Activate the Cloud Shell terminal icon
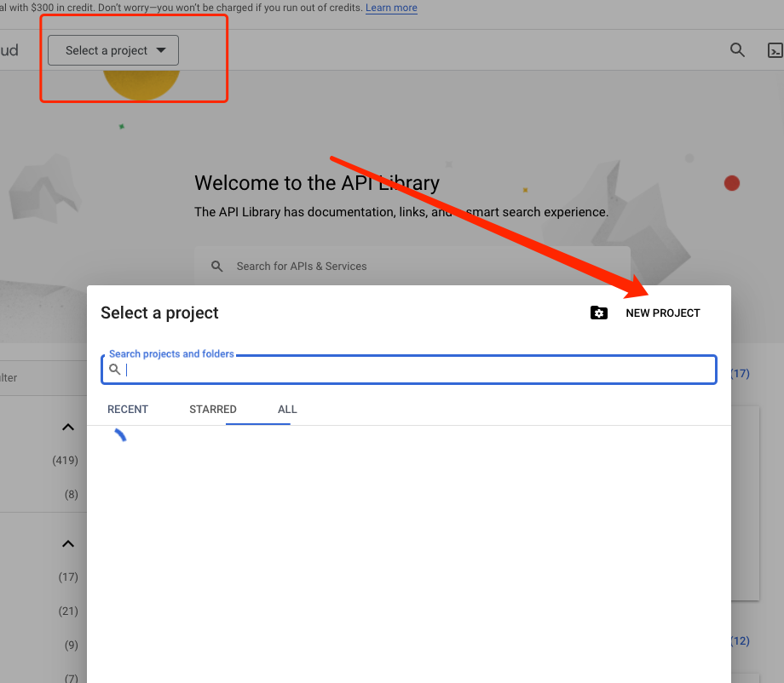The width and height of the screenshot is (784, 683). [x=775, y=50]
